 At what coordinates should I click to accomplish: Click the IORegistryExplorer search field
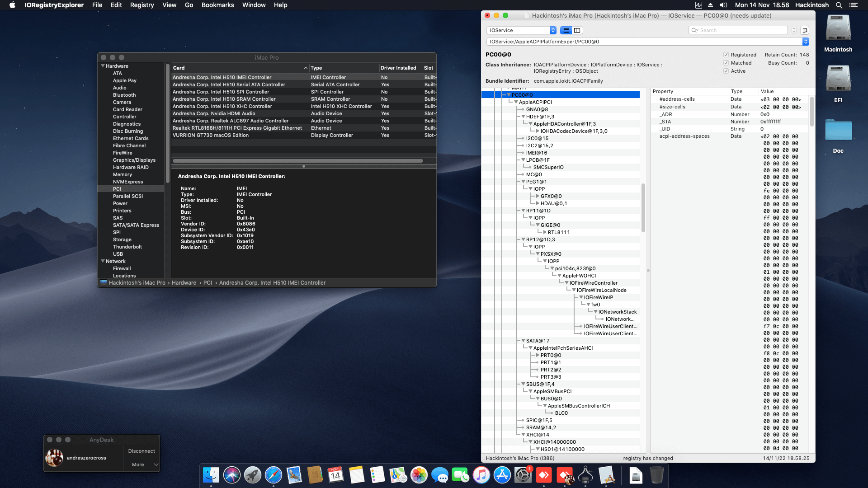(738, 30)
